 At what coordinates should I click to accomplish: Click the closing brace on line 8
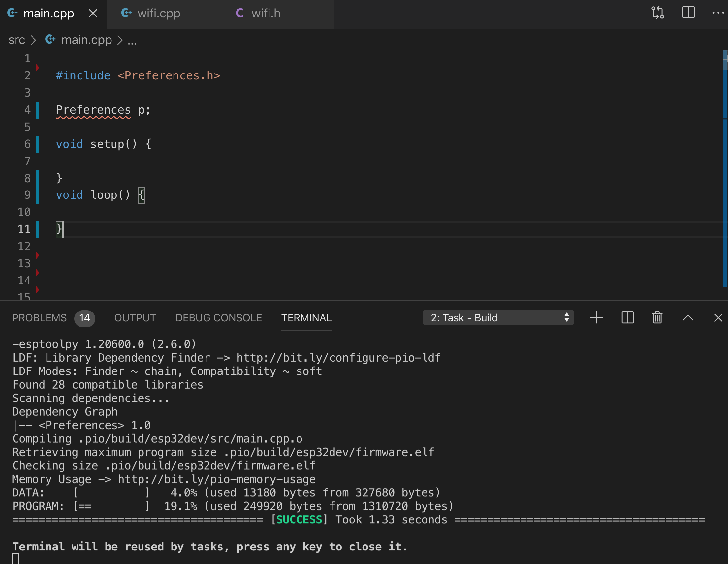[x=59, y=178]
